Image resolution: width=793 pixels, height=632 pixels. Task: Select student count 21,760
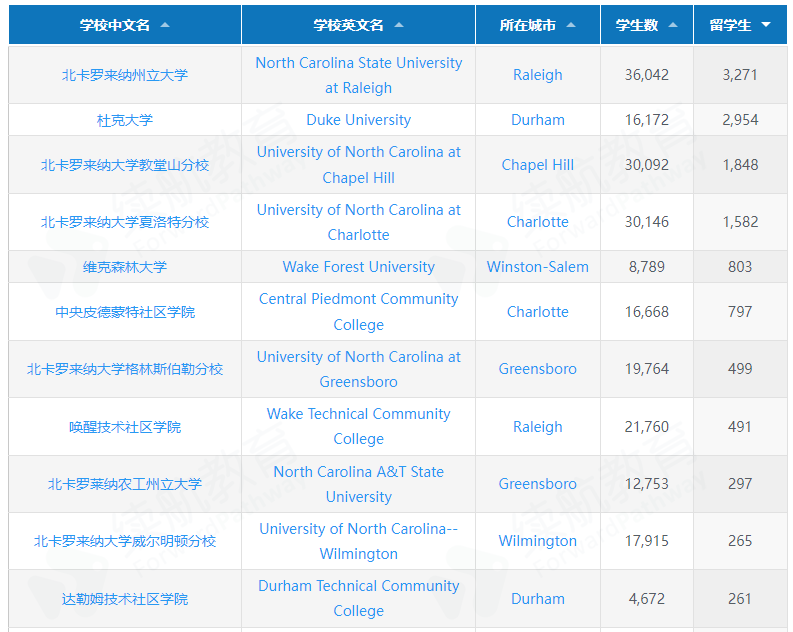tap(647, 427)
